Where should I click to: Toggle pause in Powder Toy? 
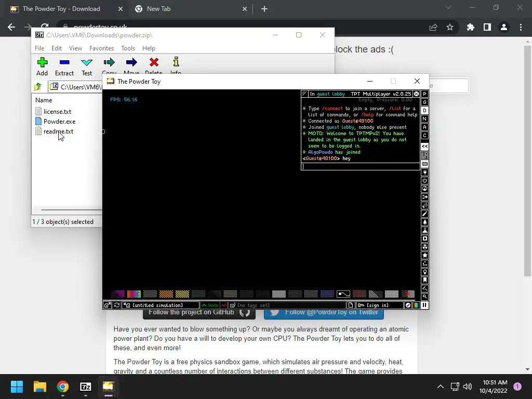424,305
